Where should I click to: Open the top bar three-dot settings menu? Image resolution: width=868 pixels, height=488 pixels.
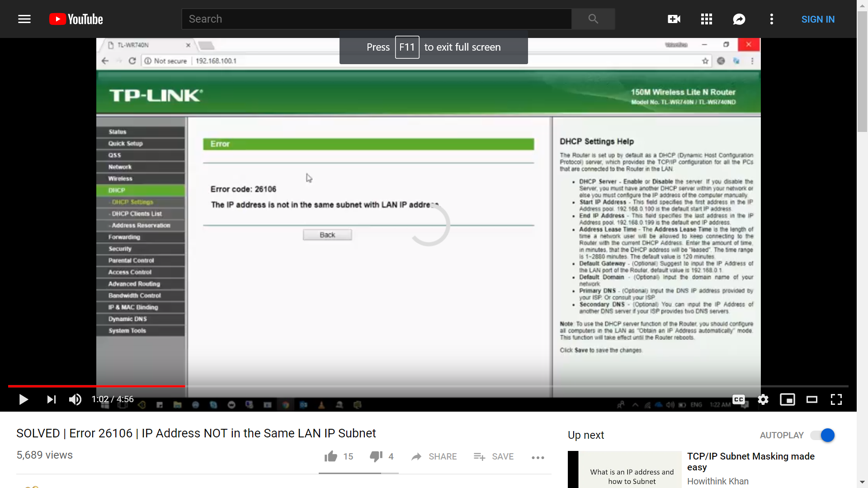point(772,19)
